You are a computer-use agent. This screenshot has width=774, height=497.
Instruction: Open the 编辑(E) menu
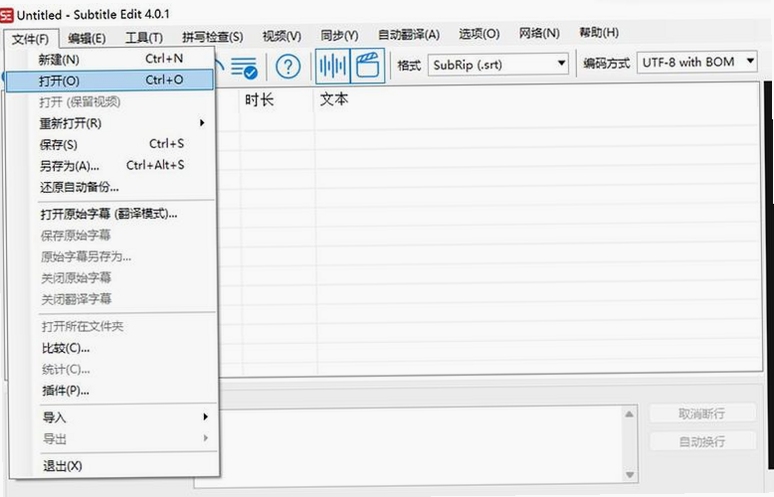point(87,38)
